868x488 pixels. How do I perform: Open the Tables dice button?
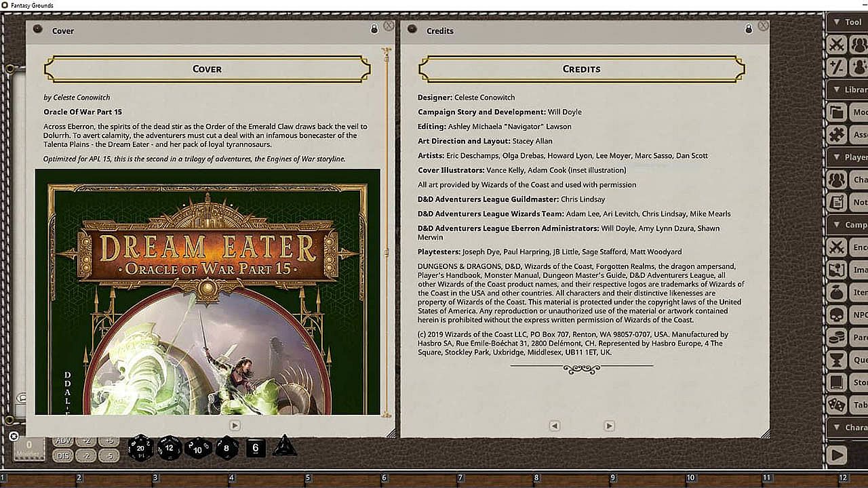coord(848,405)
